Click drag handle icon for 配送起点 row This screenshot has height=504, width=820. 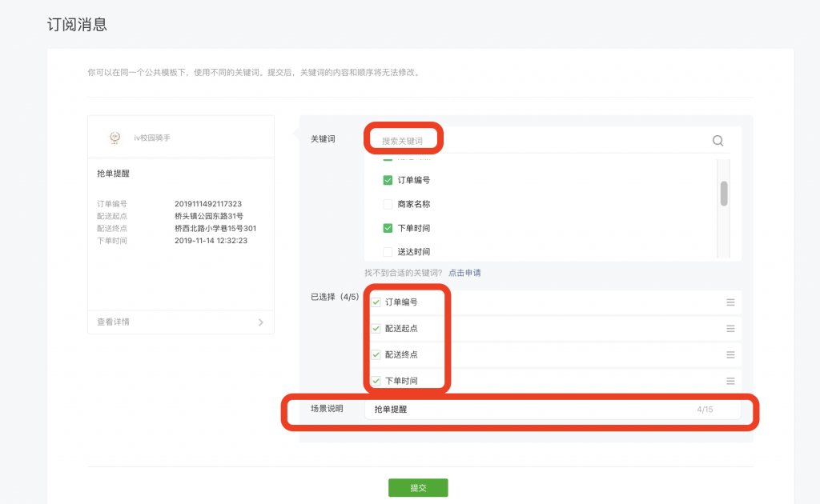tap(730, 329)
